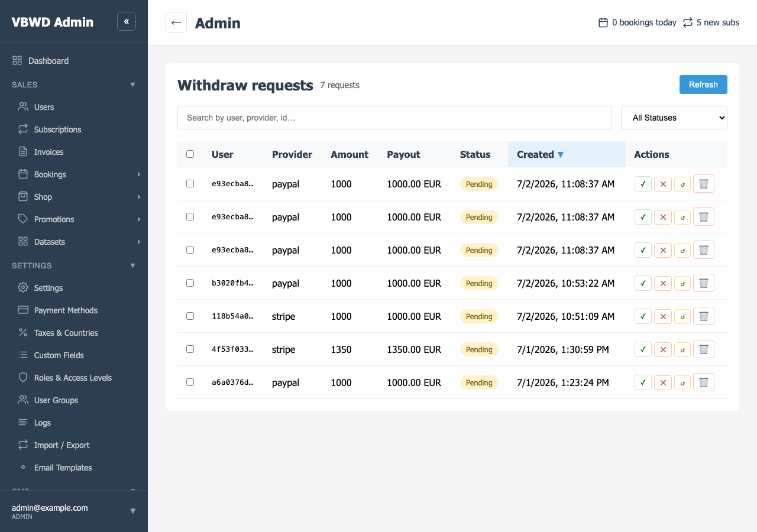Delete the 1350 stripe withdraw request

pos(704,349)
